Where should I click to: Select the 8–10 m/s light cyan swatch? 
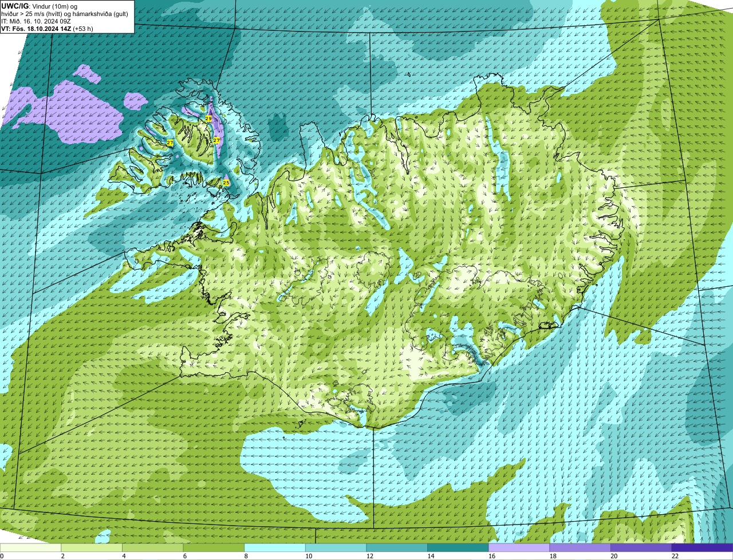[x=275, y=547]
